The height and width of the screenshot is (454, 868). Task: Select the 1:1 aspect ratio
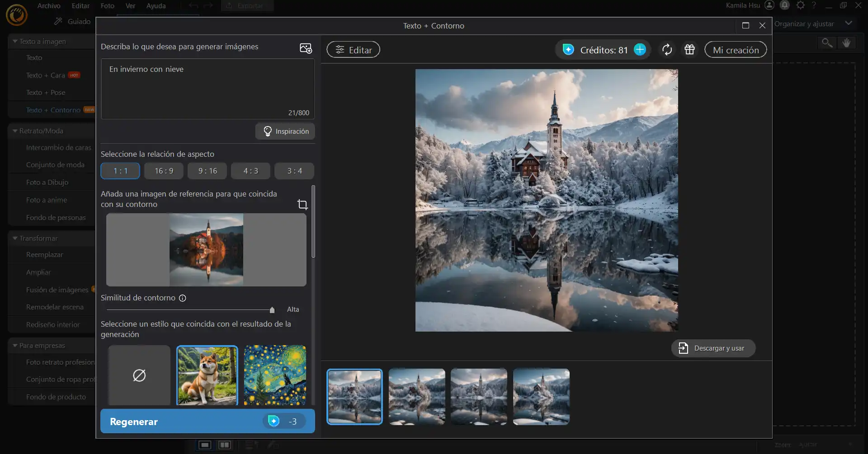tap(120, 171)
